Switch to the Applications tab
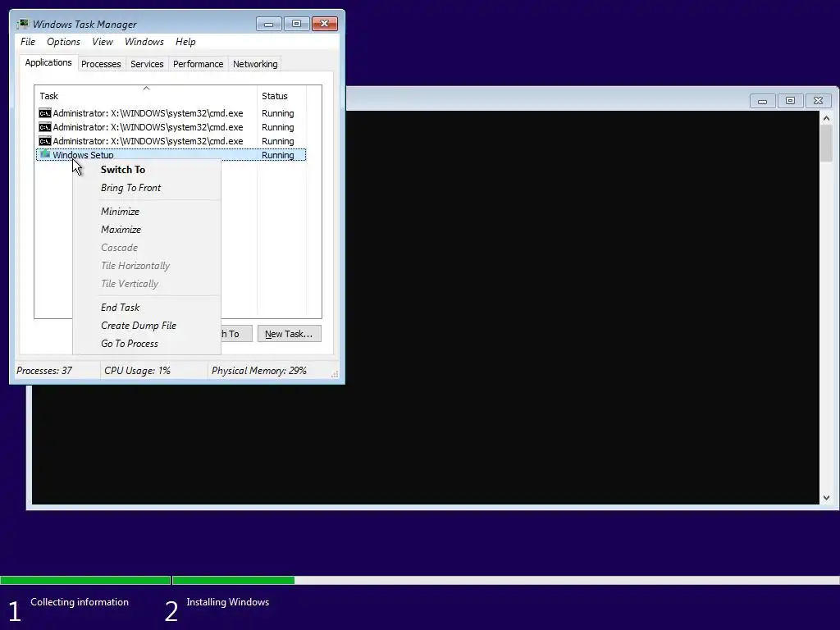Screen dimensions: 840x630 tap(48, 62)
